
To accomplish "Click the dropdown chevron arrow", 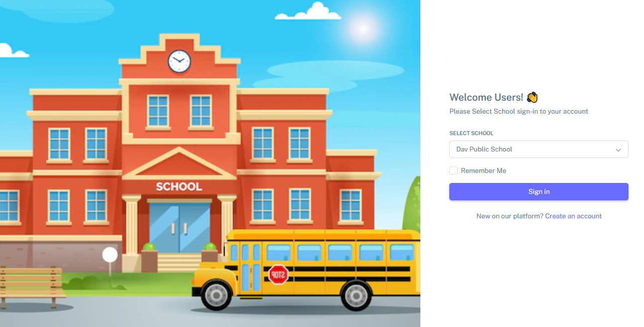I will pos(618,150).
